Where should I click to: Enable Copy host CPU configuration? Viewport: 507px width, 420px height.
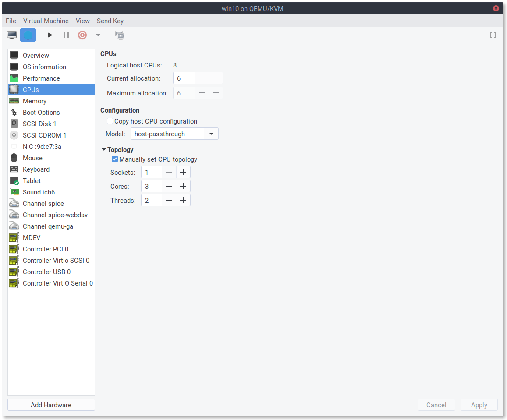pyautogui.click(x=110, y=121)
